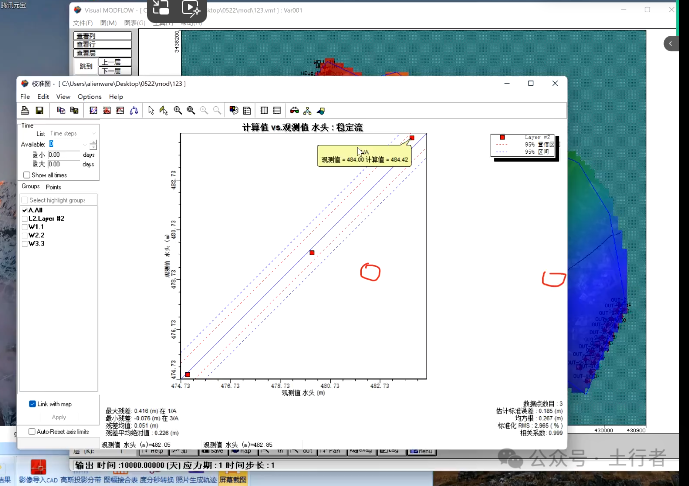Click the copy-to-clipboard icon after the save icon
Viewport: 689px width, 486px height.
pos(61,110)
